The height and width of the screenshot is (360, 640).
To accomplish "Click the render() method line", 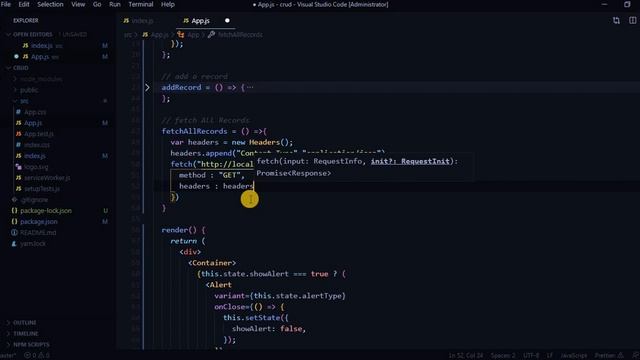I will [183, 230].
